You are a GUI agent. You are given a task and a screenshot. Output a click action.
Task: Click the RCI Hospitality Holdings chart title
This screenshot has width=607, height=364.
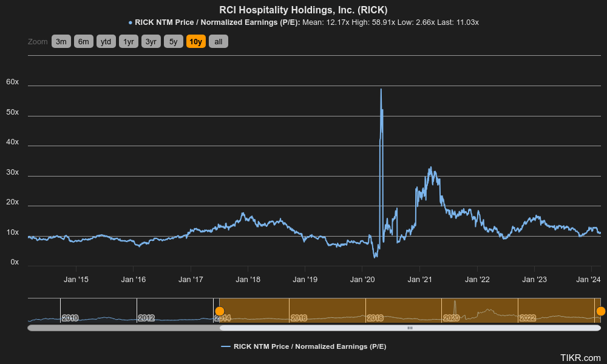pyautogui.click(x=303, y=10)
